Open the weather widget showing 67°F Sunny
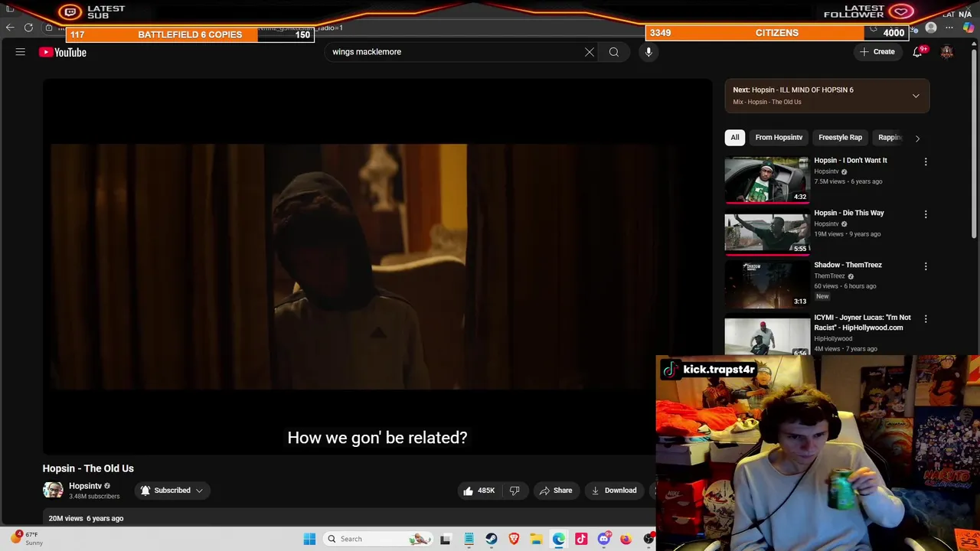The image size is (980, 551). pyautogui.click(x=28, y=539)
